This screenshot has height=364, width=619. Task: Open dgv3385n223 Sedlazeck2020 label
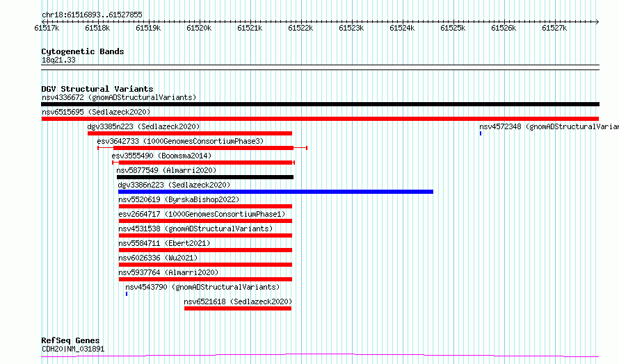tap(143, 126)
